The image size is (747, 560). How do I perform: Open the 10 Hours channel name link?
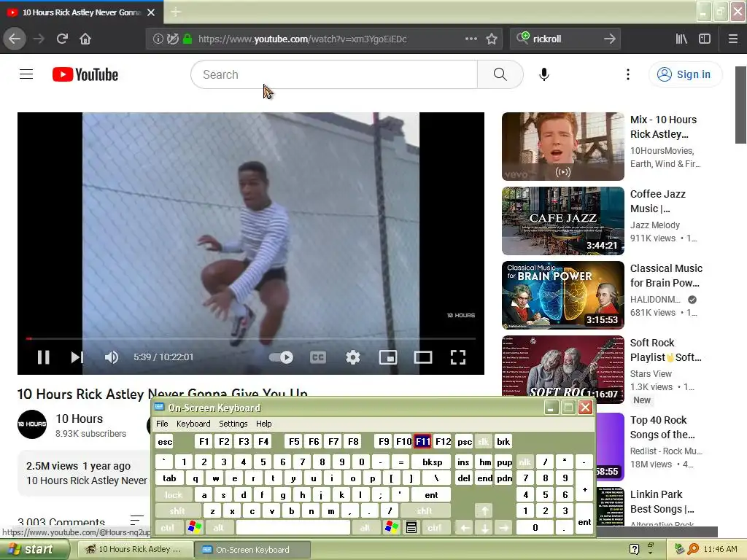(x=79, y=419)
